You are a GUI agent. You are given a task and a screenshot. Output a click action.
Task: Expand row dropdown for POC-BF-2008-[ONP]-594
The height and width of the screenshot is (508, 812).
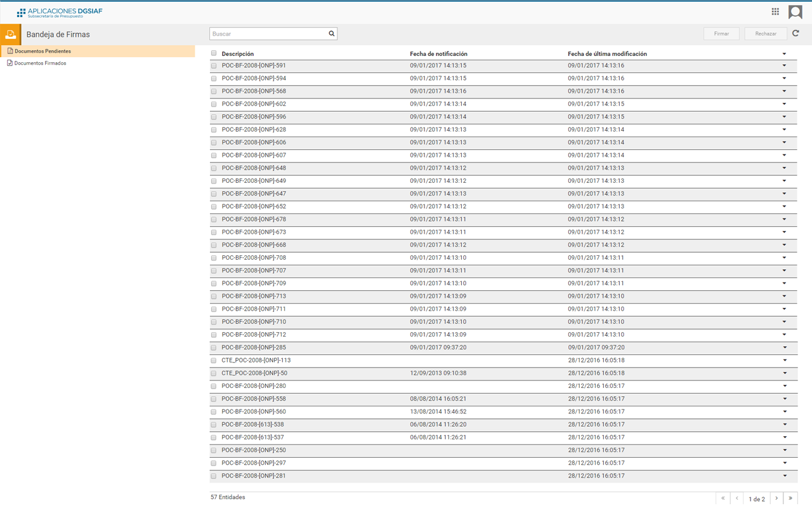784,79
